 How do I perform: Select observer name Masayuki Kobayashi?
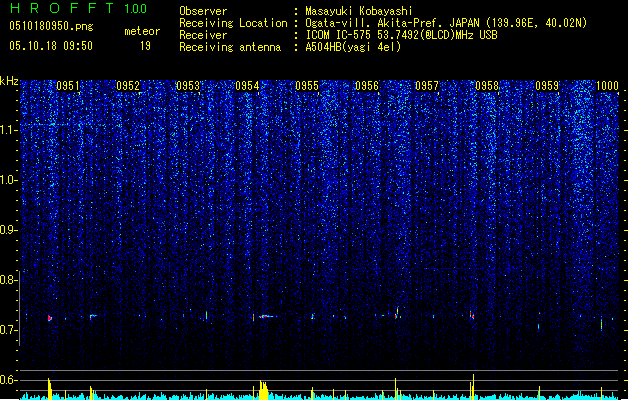click(x=359, y=11)
